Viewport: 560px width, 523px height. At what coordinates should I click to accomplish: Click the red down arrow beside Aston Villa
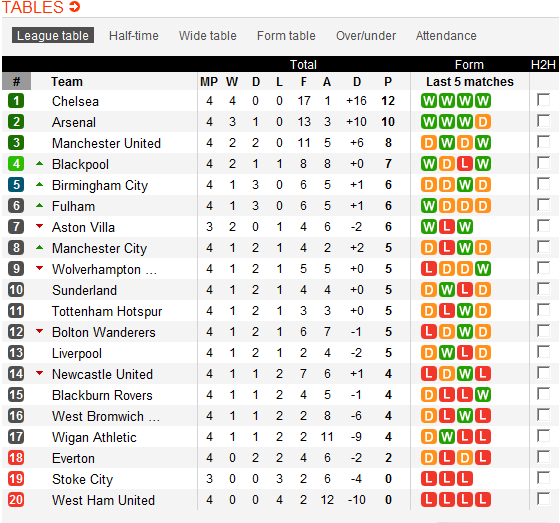(40, 226)
